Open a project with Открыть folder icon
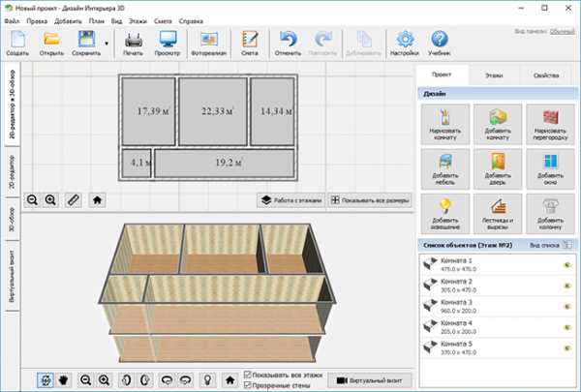Screen dimensions: 581x392 (x=51, y=44)
